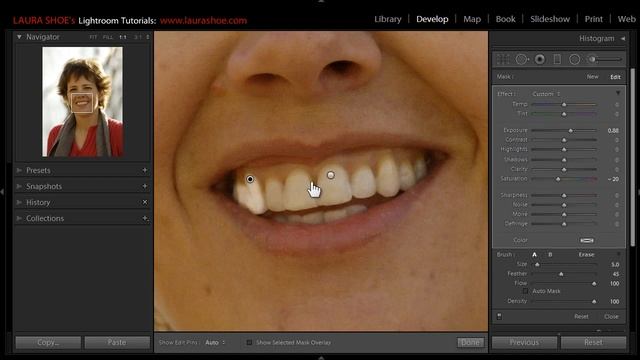Viewport: 640px width, 360px height.
Task: Toggle the adjustment brush panel switch icon
Action: click(x=499, y=316)
